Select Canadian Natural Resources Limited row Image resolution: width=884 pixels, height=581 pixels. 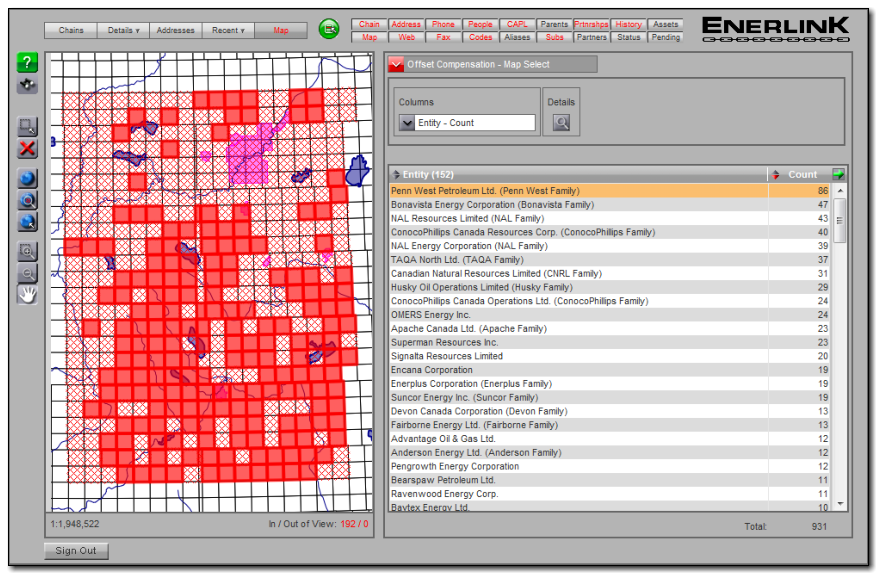(x=611, y=274)
